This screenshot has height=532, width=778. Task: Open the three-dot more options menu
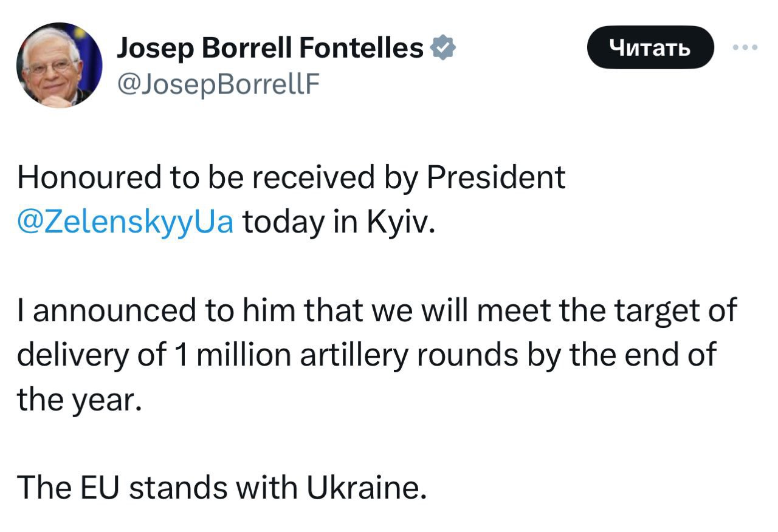point(745,47)
